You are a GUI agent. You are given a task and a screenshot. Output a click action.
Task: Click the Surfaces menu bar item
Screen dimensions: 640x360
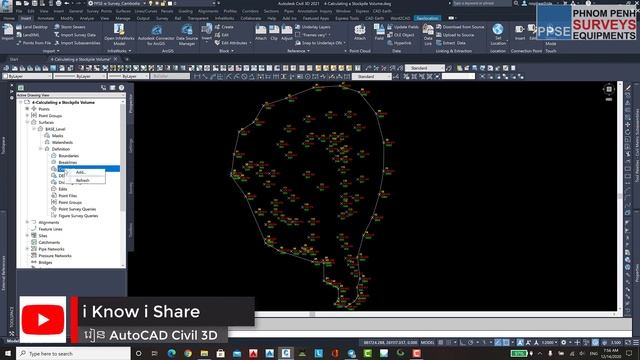pyautogui.click(x=123, y=11)
